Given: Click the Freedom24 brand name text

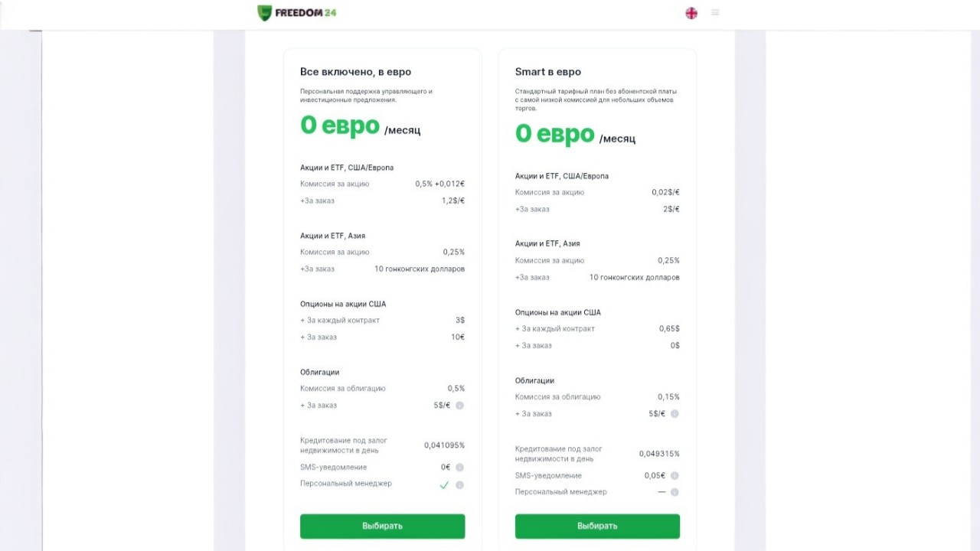Looking at the screenshot, I should (x=306, y=12).
